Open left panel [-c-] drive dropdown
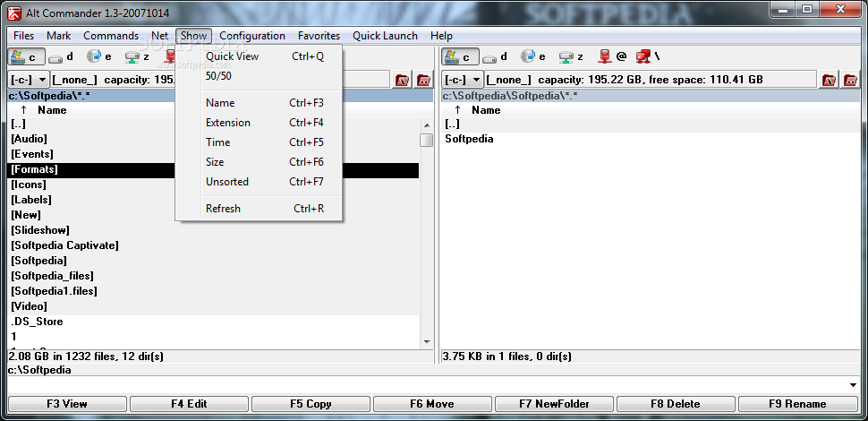Screen dimensions: 868x421 [29, 80]
